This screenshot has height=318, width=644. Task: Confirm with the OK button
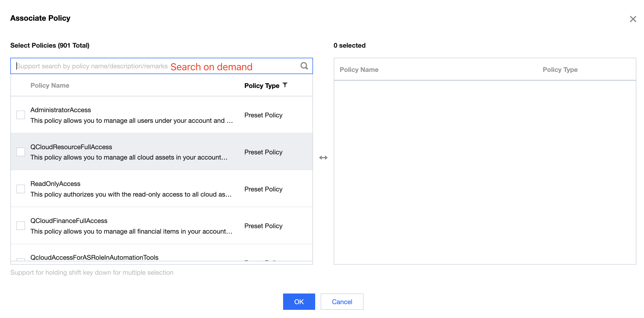point(299,302)
